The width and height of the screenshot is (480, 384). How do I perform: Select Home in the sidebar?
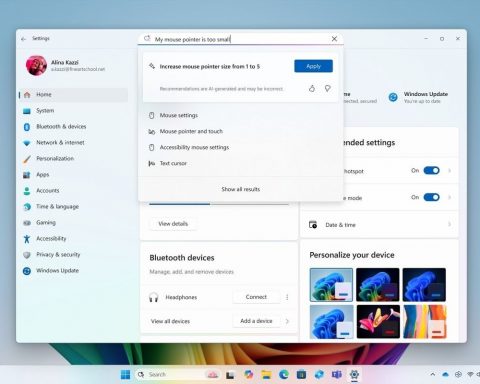[x=73, y=95]
